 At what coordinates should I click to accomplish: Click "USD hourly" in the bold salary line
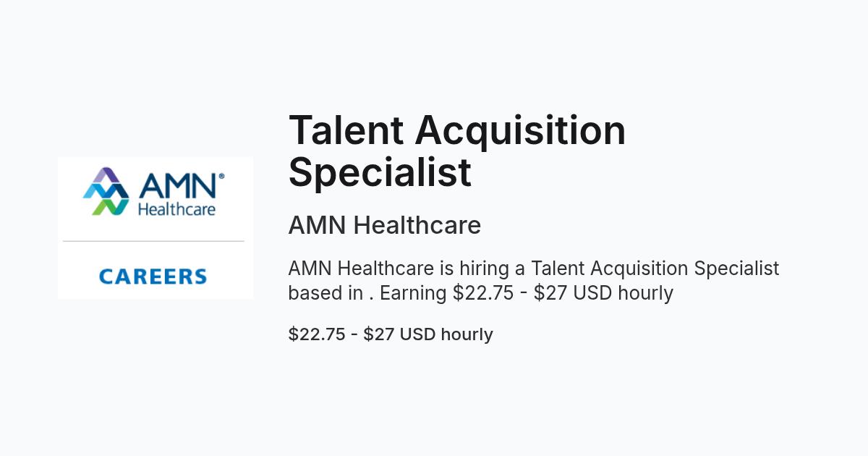click(x=446, y=334)
